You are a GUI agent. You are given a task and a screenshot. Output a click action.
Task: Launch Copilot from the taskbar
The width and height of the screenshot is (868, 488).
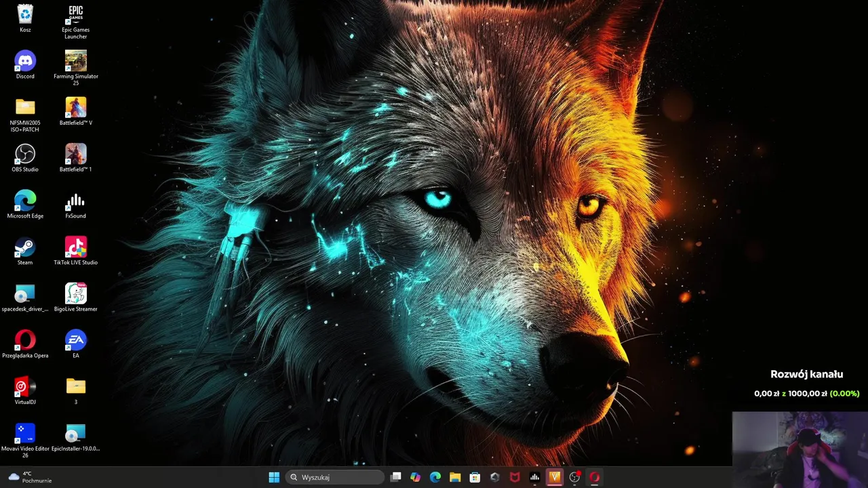pyautogui.click(x=416, y=477)
